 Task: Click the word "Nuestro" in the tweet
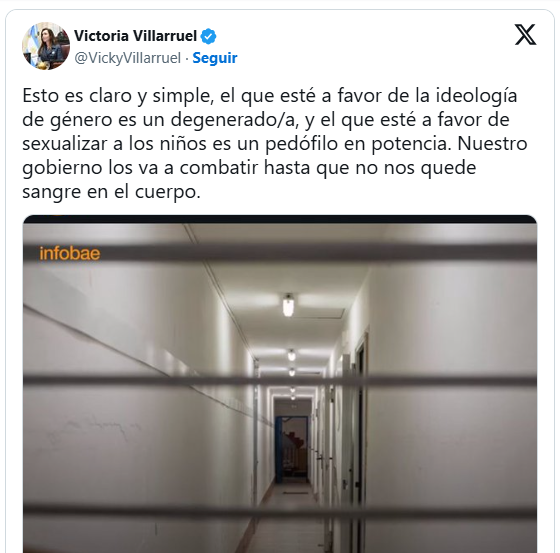click(x=492, y=144)
